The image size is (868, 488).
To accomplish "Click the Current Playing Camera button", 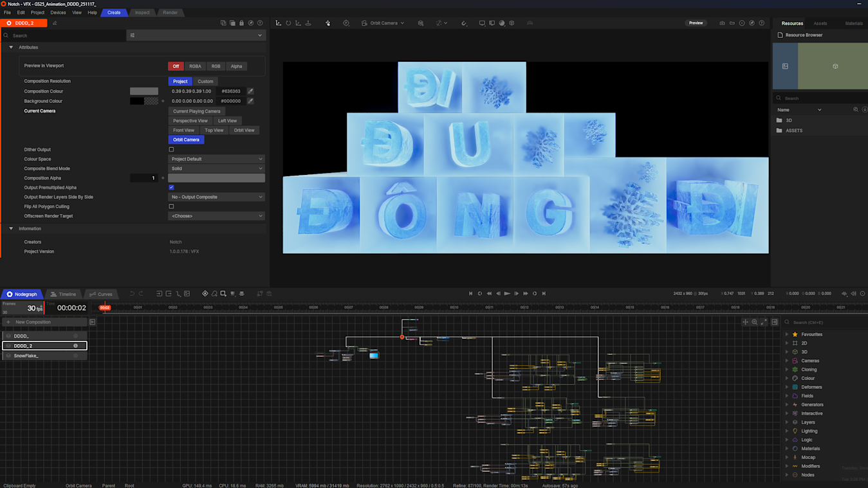I will 196,111.
